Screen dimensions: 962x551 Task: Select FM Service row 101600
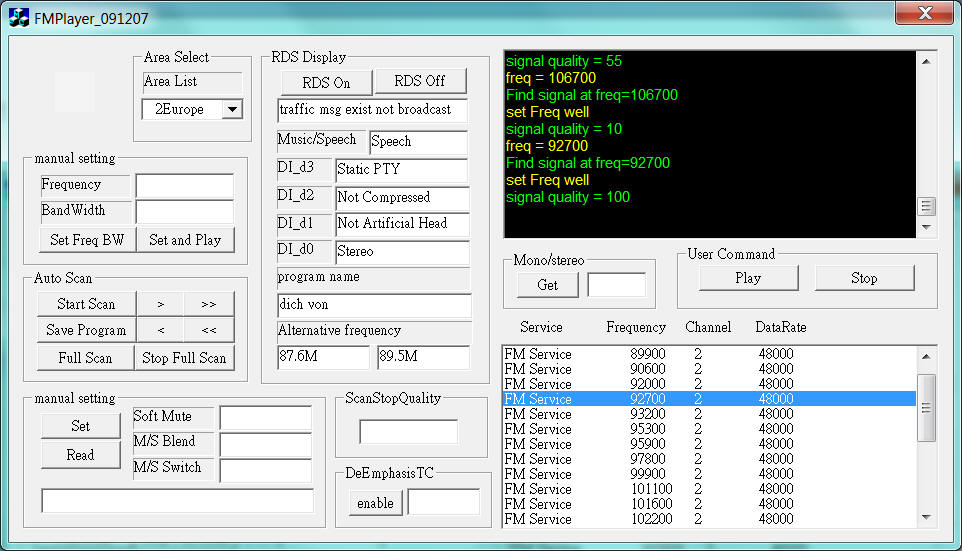709,504
